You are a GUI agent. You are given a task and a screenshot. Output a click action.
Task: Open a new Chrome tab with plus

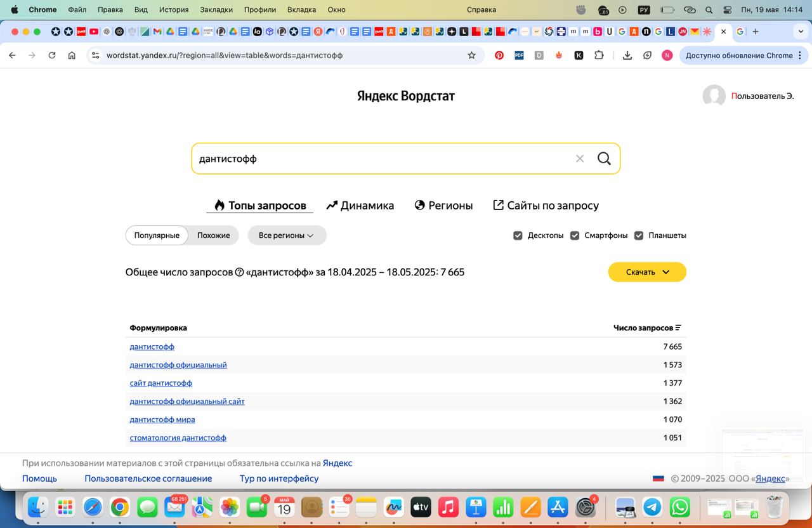tap(756, 31)
